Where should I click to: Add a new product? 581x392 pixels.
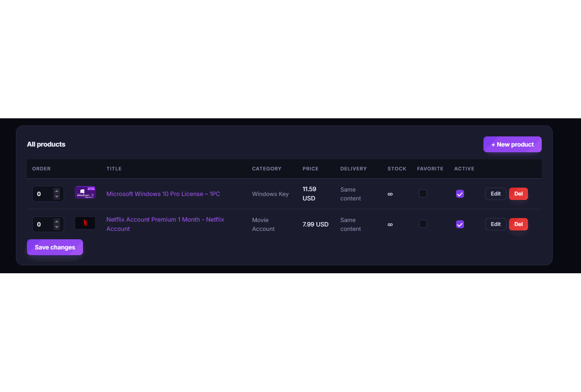(513, 144)
